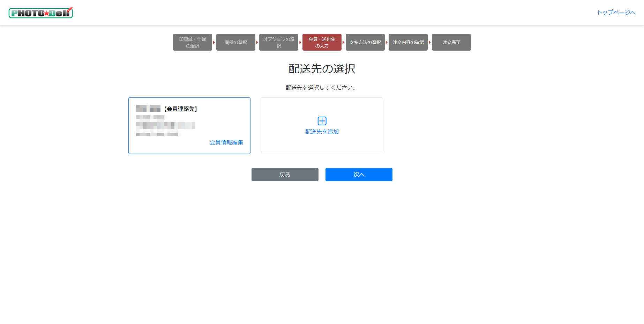Jump to オプションの選択 step
This screenshot has height=324, width=644.
pyautogui.click(x=279, y=42)
